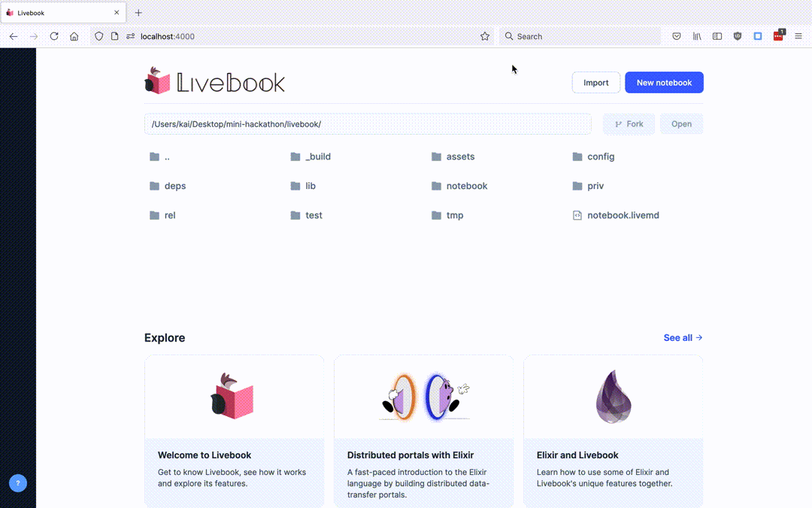Click the browser forward arrow
This screenshot has height=508, width=812.
(x=34, y=36)
